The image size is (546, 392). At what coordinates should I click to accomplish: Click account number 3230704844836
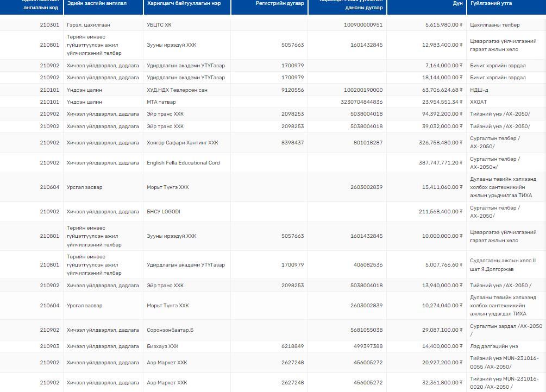pos(361,102)
